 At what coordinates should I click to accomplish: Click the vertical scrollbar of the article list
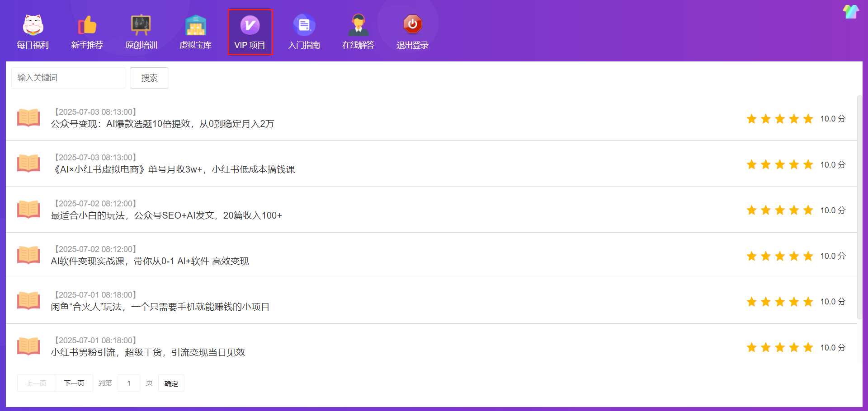[x=859, y=208]
